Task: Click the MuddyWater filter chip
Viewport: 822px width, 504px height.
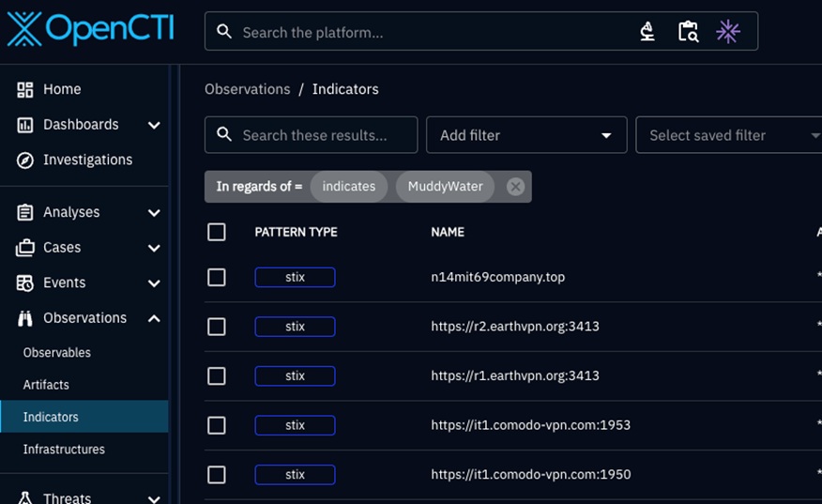Action: click(x=445, y=186)
